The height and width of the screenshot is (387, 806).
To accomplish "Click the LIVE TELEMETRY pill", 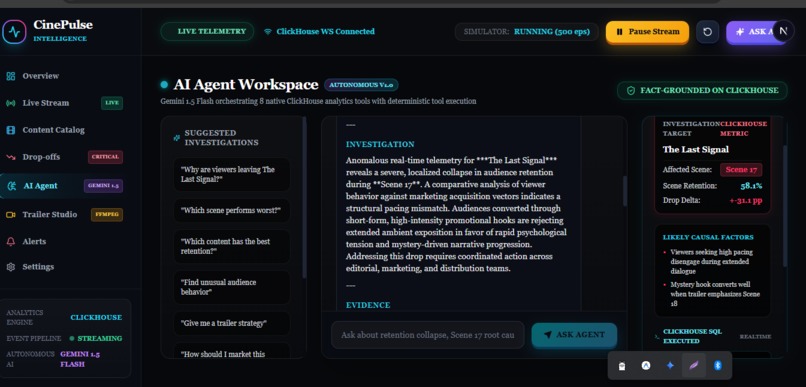I will click(x=207, y=31).
